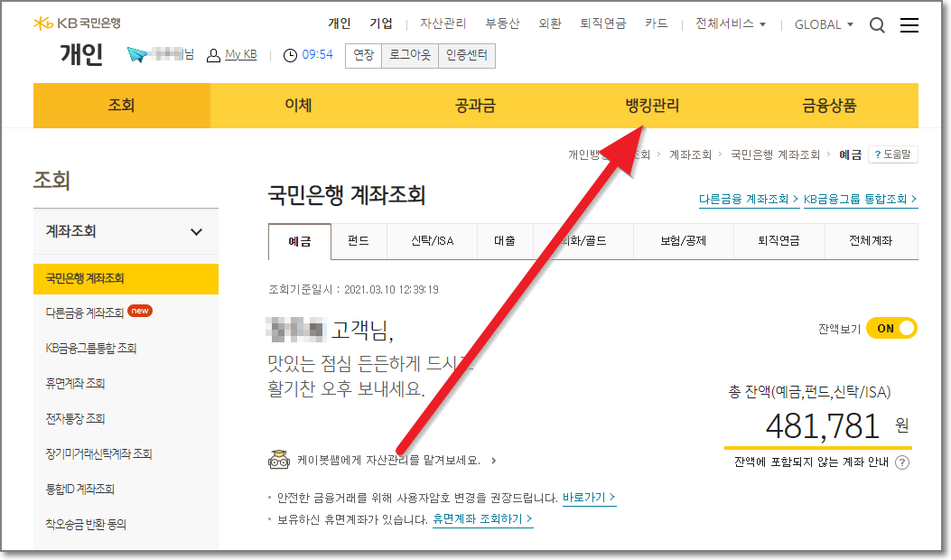
Task: Select KB금융그룹통합 조회 in the sidebar
Action: point(91,349)
